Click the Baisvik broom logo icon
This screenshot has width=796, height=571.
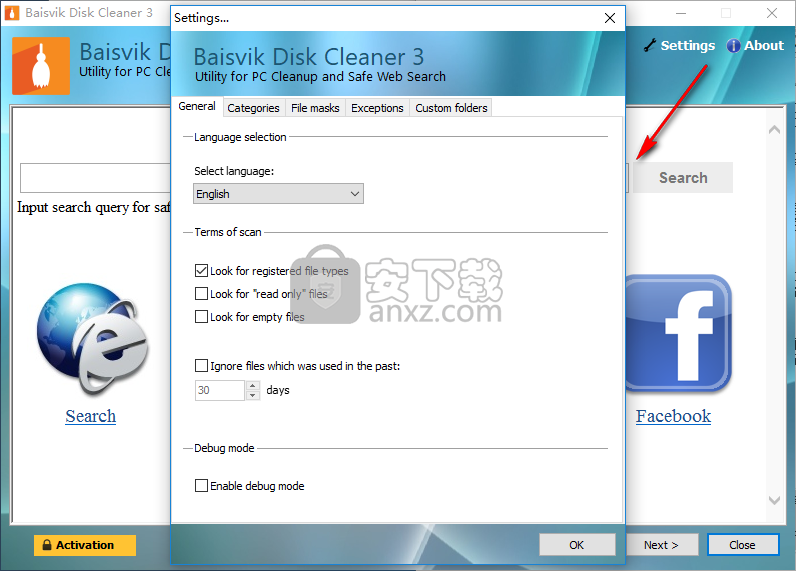[41, 66]
